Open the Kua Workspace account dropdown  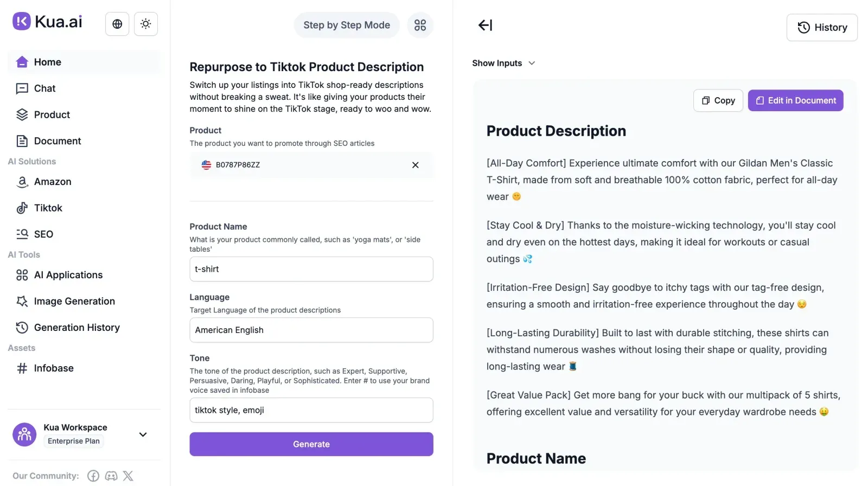(x=143, y=434)
